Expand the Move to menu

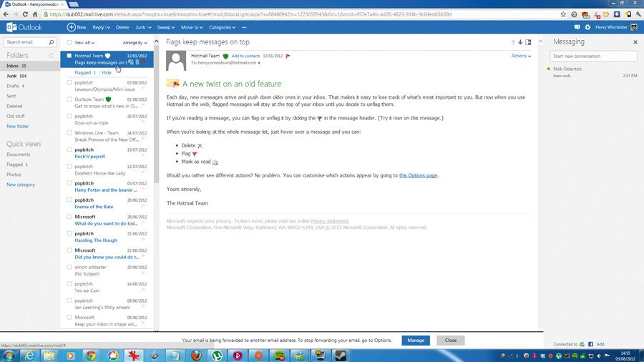(x=192, y=27)
